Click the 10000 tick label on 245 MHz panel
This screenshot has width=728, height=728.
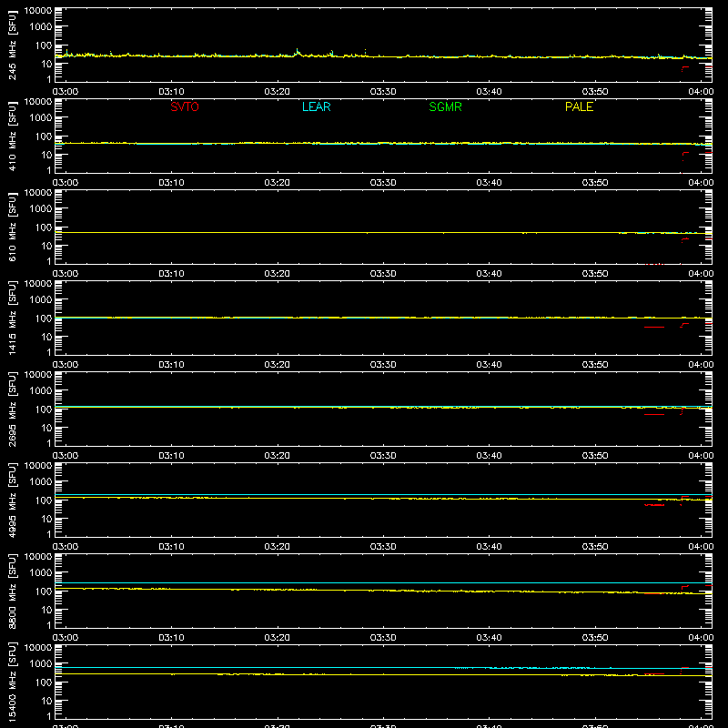38,11
